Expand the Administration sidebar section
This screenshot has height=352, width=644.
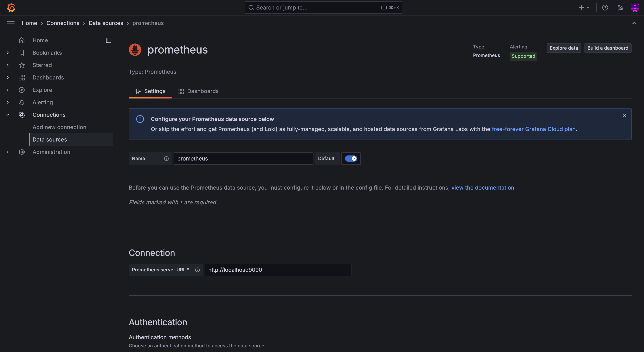tap(8, 152)
